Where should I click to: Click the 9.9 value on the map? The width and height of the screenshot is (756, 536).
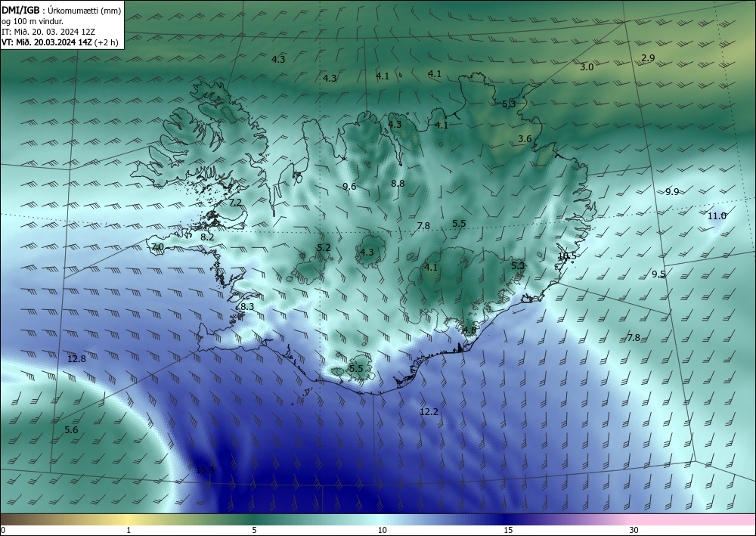tap(672, 192)
